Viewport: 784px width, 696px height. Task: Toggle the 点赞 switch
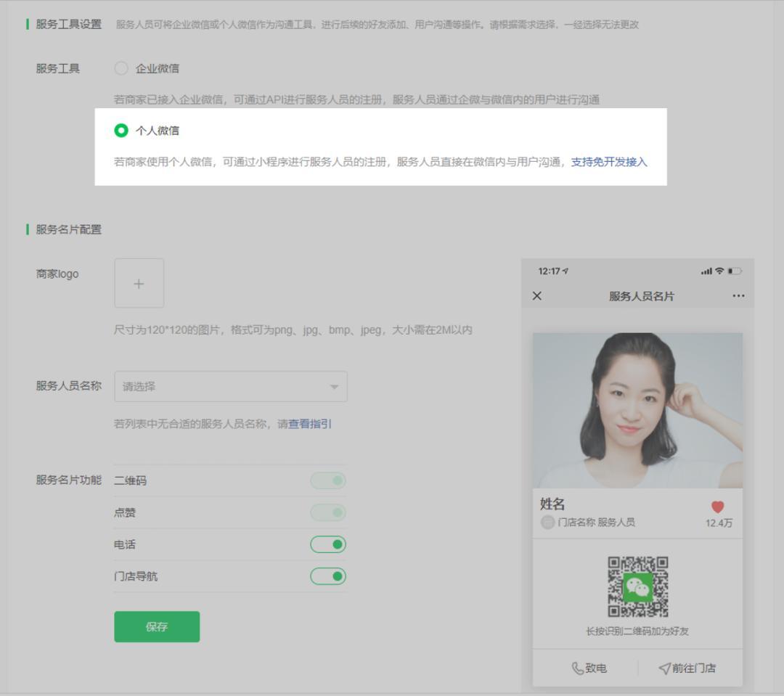[x=328, y=512]
